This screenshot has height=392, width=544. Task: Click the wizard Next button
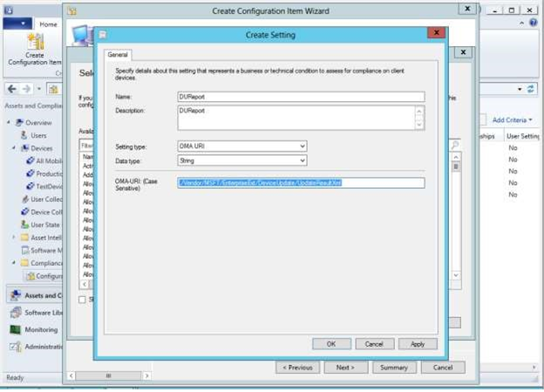coord(345,368)
